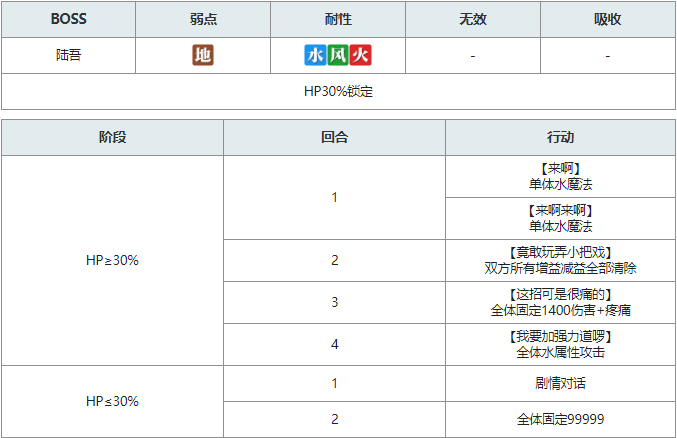Click the 【来啊来啊】 action cell

[x=560, y=219]
